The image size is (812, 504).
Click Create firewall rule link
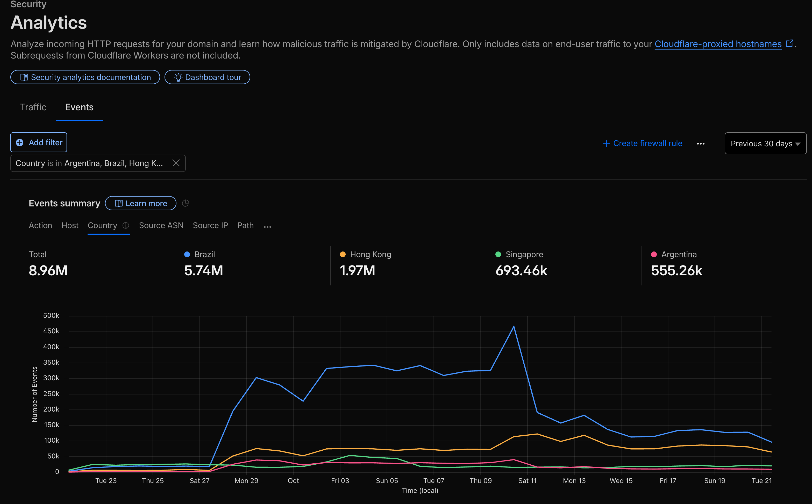(643, 144)
